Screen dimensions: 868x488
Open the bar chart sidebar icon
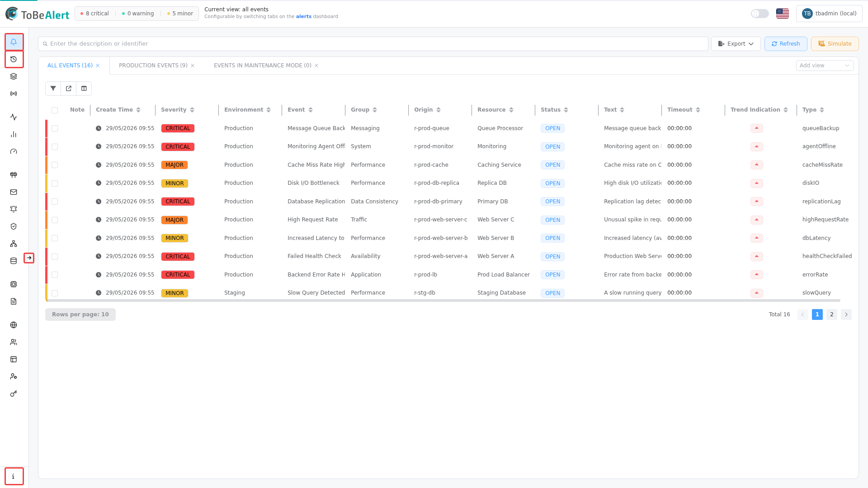(x=14, y=134)
